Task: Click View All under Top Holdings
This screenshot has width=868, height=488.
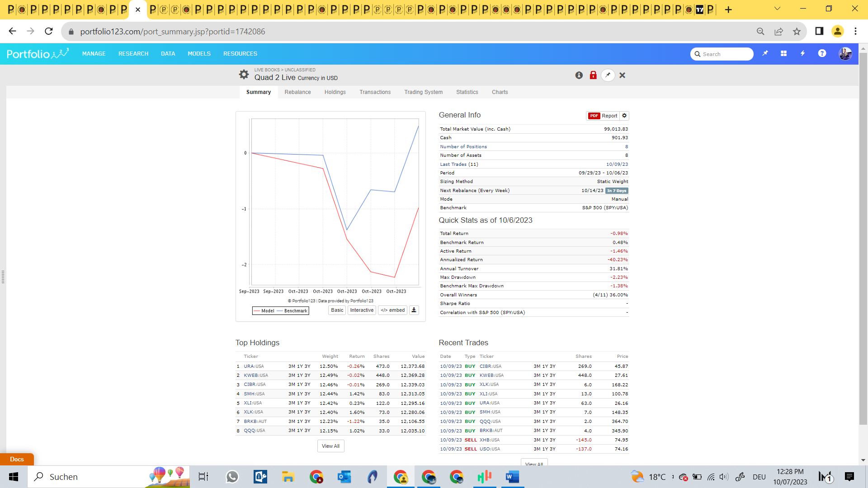Action: pos(330,446)
